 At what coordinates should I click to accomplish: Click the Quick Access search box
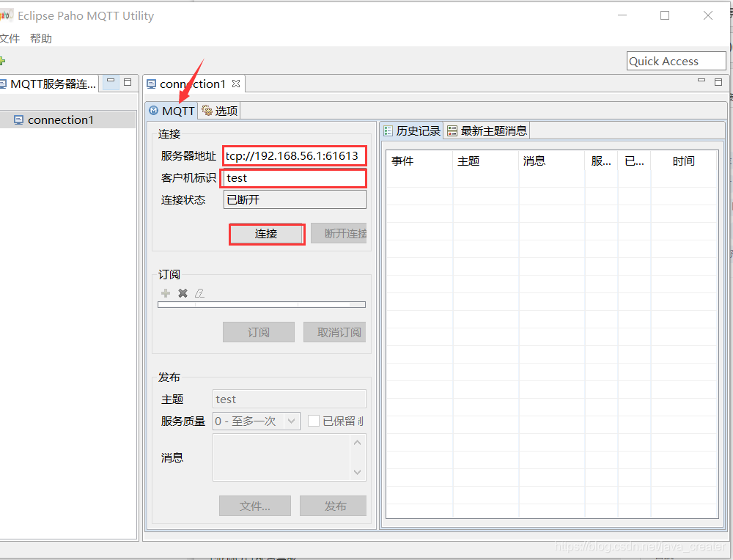click(676, 61)
